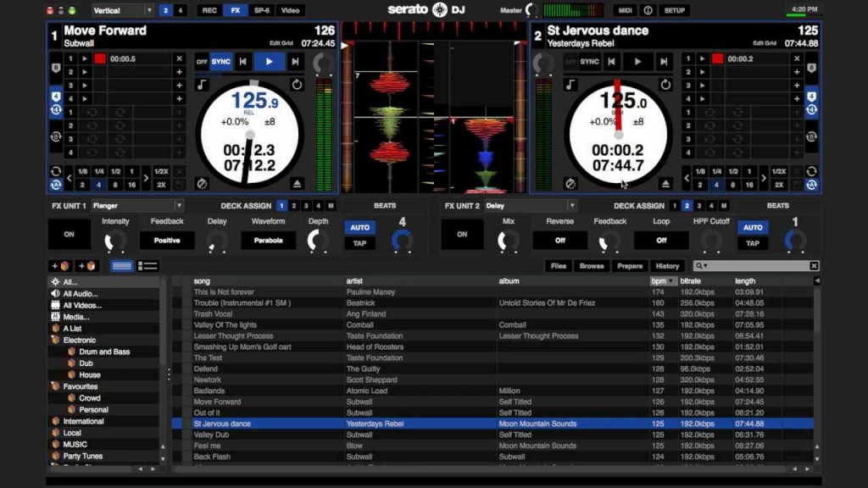
Task: Click the eject icon on deck 1
Action: point(298,183)
